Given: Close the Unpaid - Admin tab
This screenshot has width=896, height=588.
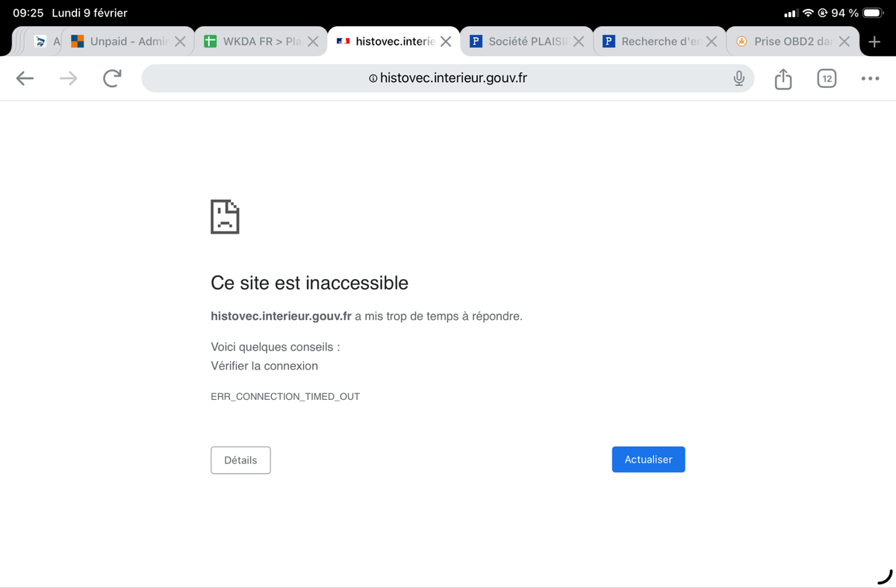Looking at the screenshot, I should coord(180,42).
